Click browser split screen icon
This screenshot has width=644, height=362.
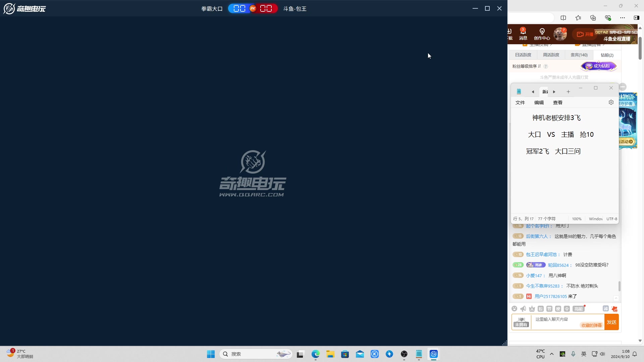tap(563, 18)
